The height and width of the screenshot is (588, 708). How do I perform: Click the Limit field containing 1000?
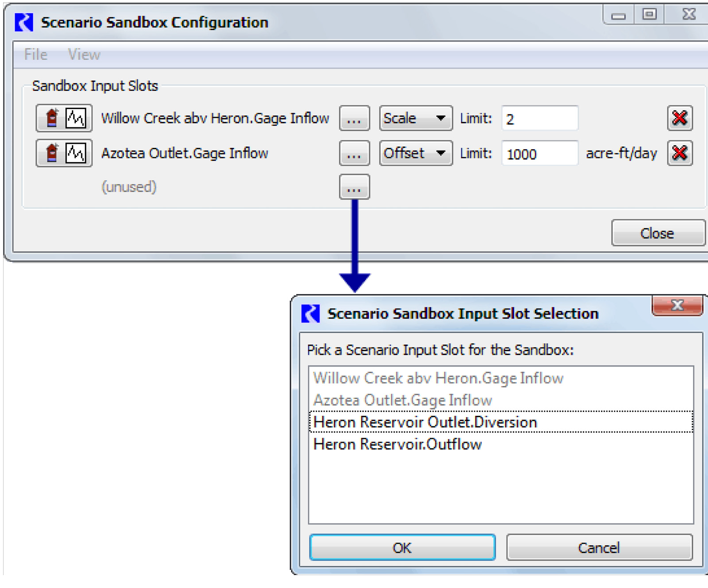pos(539,154)
